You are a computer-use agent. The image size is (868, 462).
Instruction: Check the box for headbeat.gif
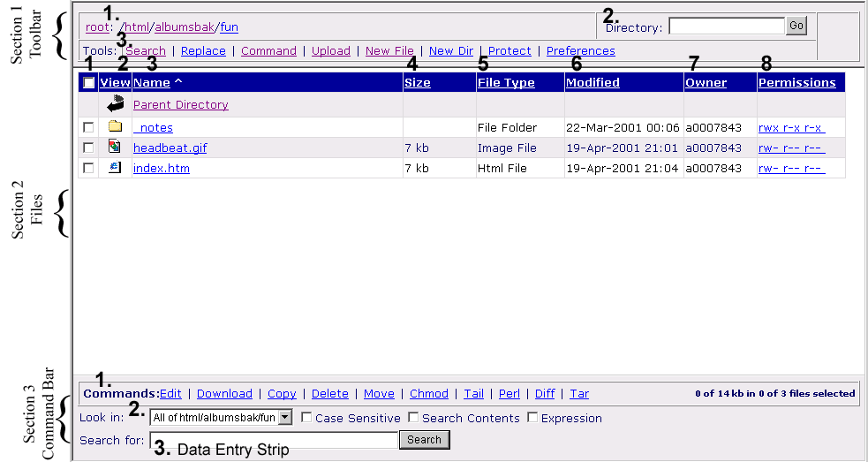[x=88, y=148]
